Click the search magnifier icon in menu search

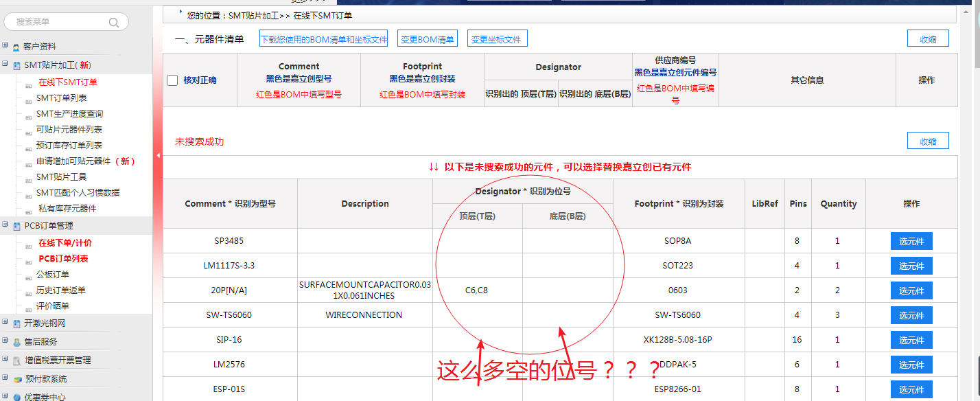114,23
